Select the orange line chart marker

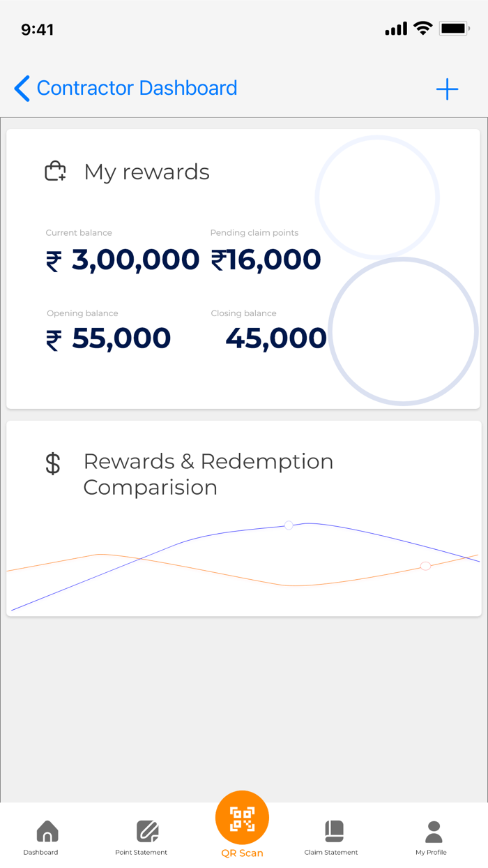pyautogui.click(x=425, y=566)
